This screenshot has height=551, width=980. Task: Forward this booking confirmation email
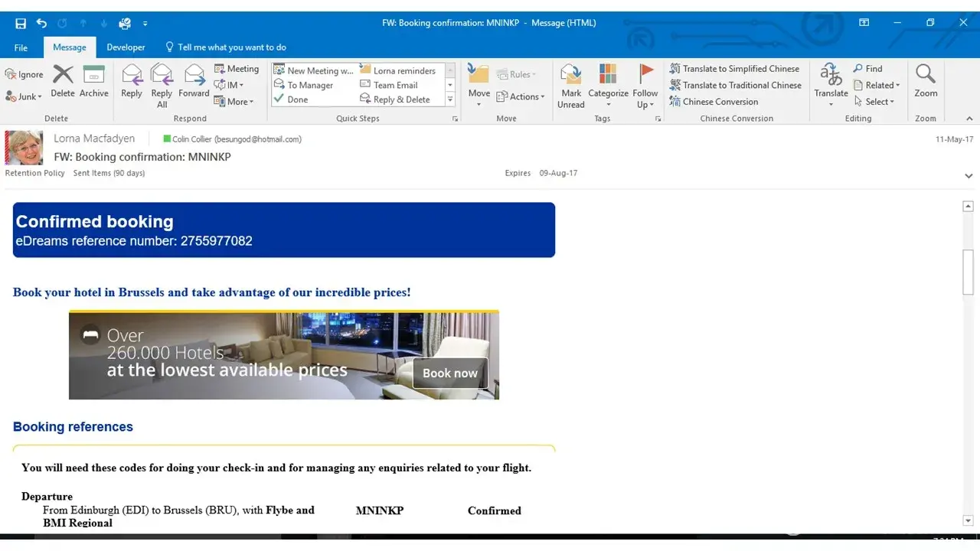pos(194,81)
